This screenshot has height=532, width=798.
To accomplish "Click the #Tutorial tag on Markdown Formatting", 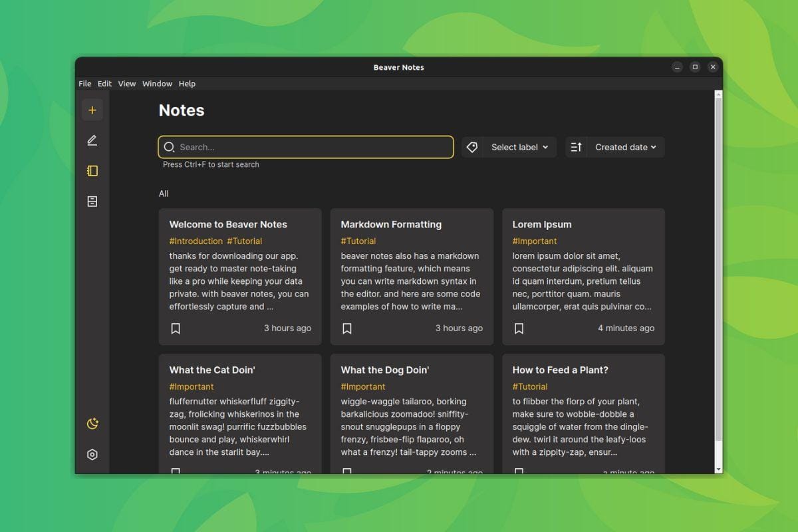I will coord(358,241).
